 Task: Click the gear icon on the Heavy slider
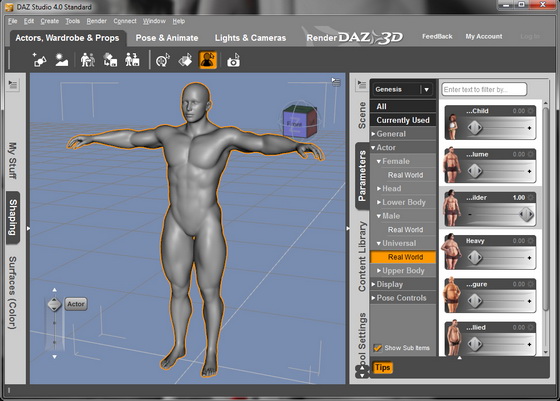531,241
